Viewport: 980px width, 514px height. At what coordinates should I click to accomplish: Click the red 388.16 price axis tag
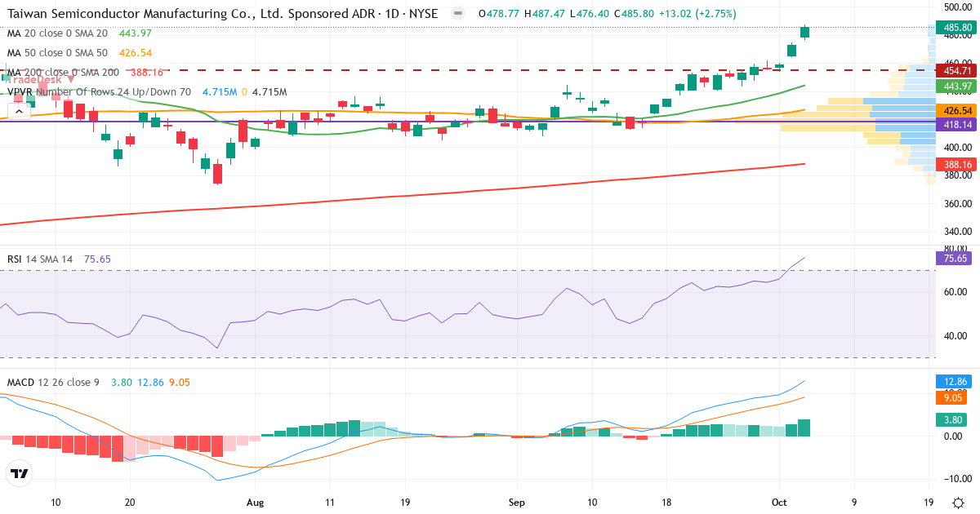point(956,164)
